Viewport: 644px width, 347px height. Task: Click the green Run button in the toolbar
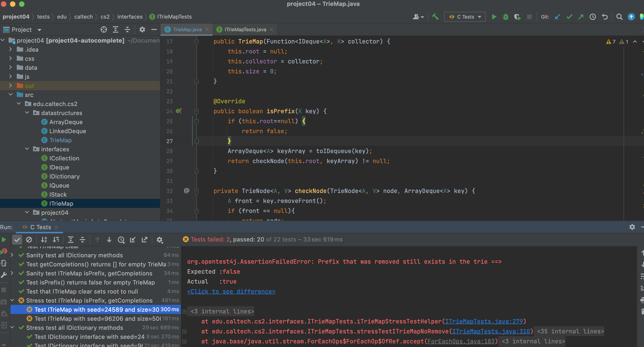click(x=494, y=17)
